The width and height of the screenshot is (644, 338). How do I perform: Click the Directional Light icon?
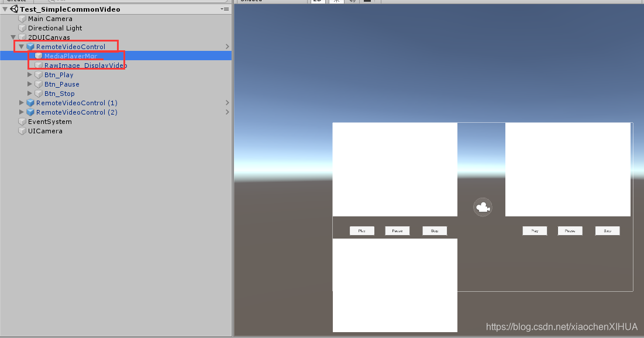point(22,27)
